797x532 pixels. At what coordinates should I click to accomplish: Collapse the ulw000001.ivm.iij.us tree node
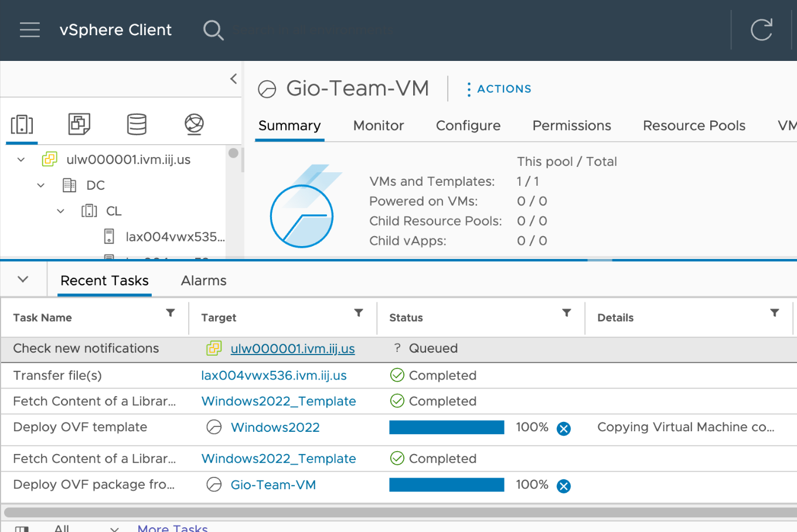pyautogui.click(x=21, y=159)
